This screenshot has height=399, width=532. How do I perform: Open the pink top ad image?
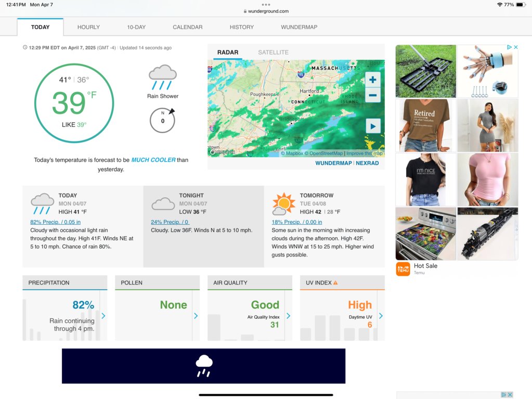tap(488, 179)
